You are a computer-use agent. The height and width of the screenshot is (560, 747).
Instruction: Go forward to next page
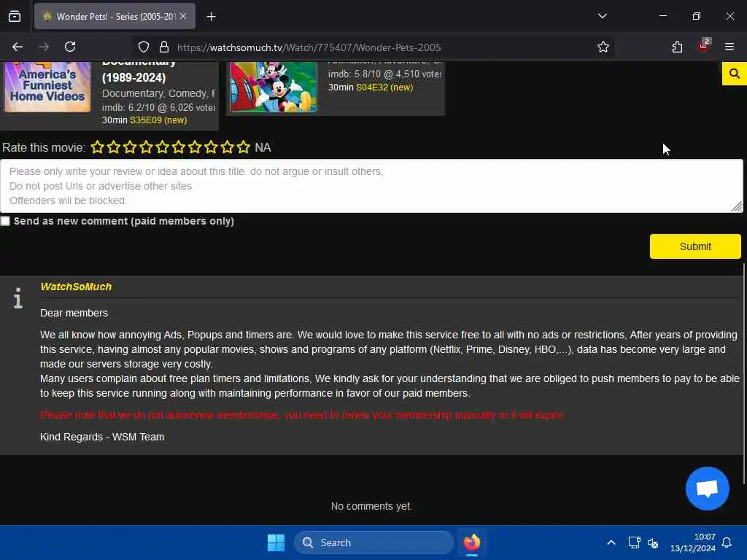[44, 47]
